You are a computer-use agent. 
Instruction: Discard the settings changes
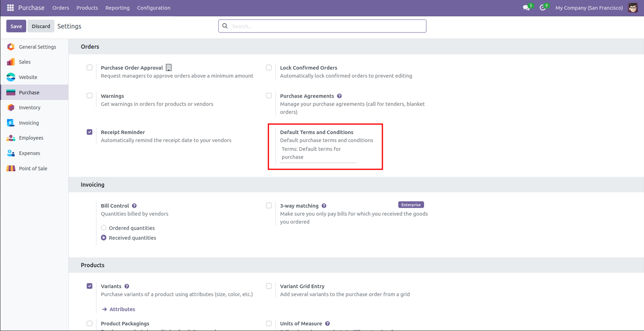(x=41, y=26)
